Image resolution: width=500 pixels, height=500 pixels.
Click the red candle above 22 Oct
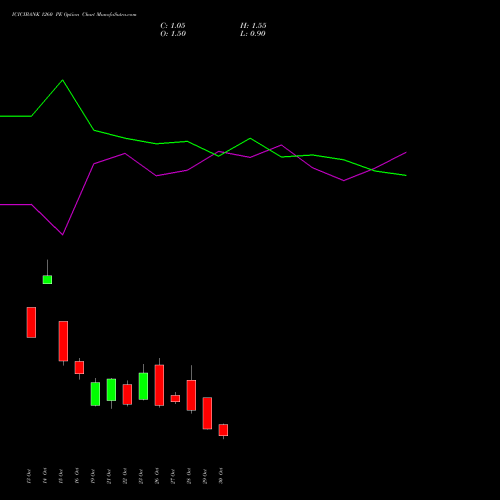click(127, 395)
